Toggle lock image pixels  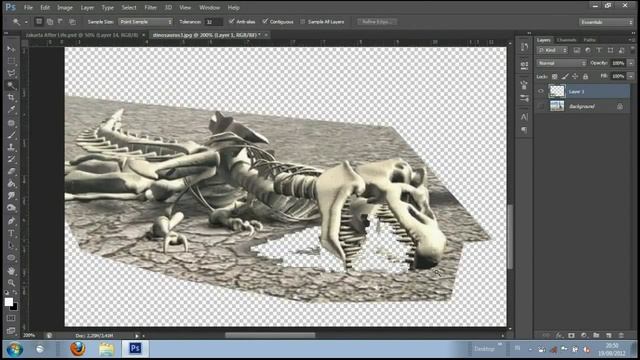(564, 76)
